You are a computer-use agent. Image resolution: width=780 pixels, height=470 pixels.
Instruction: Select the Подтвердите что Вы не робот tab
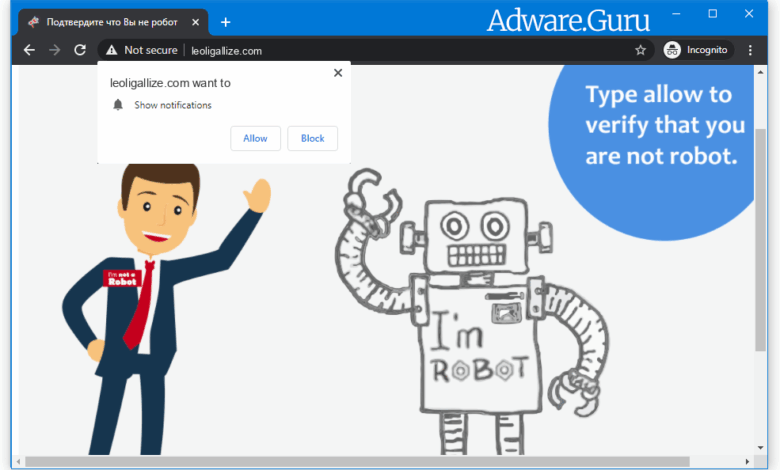(110, 21)
